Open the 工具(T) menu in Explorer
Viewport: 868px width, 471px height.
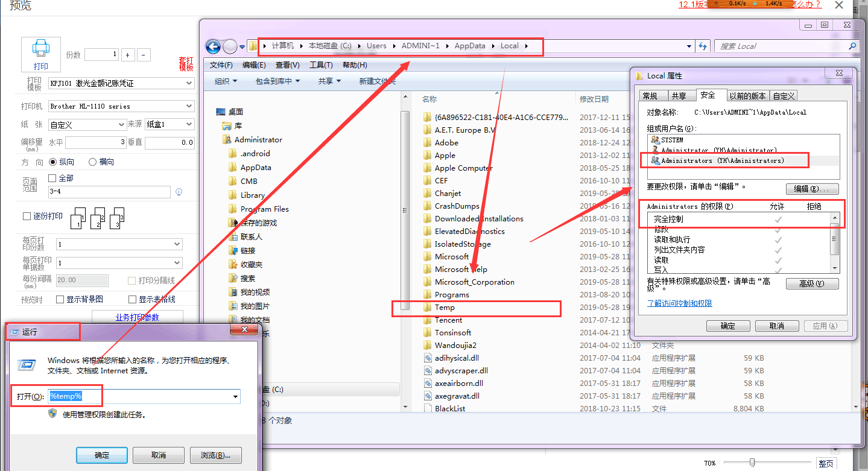coord(321,65)
